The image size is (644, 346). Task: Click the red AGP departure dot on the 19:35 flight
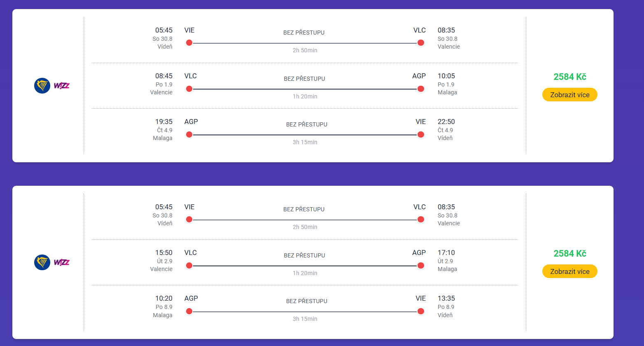click(x=189, y=135)
